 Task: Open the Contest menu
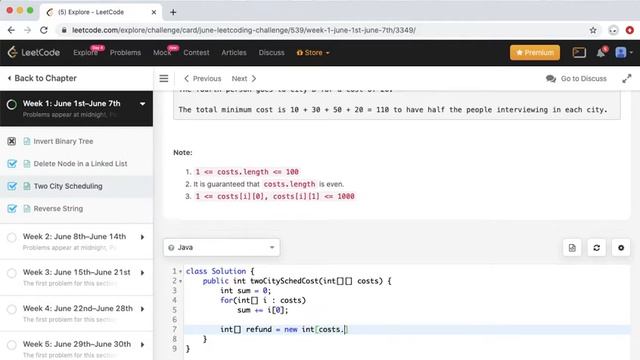point(196,53)
